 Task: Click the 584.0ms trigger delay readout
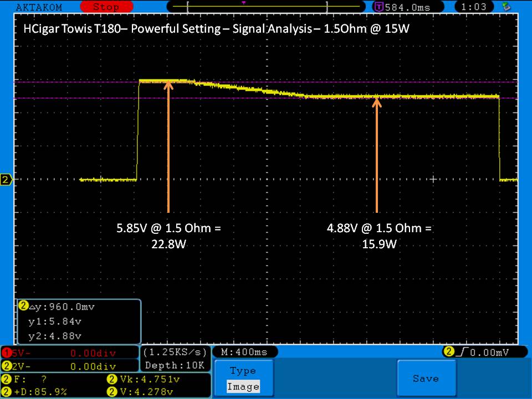(x=407, y=7)
